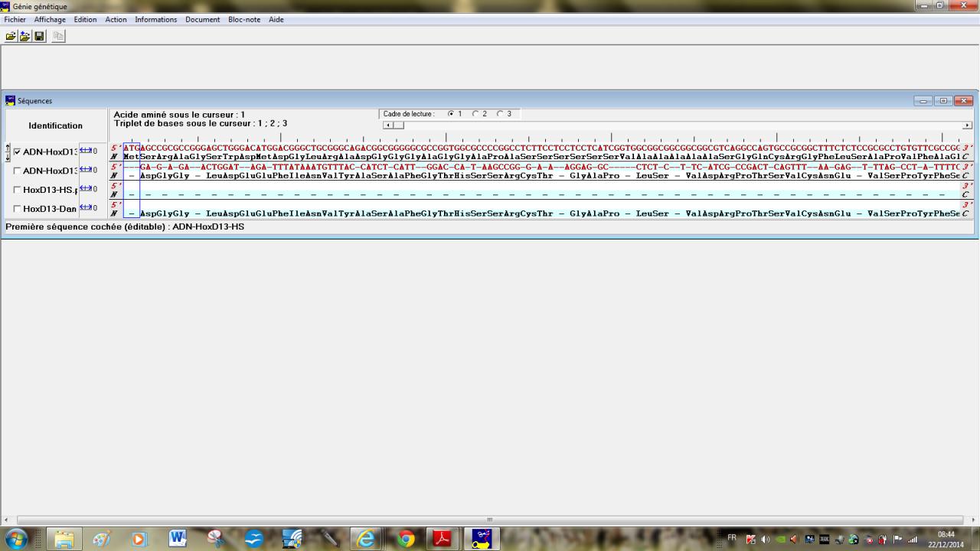Open the Bloc-note menu
980x551 pixels.
[245, 20]
